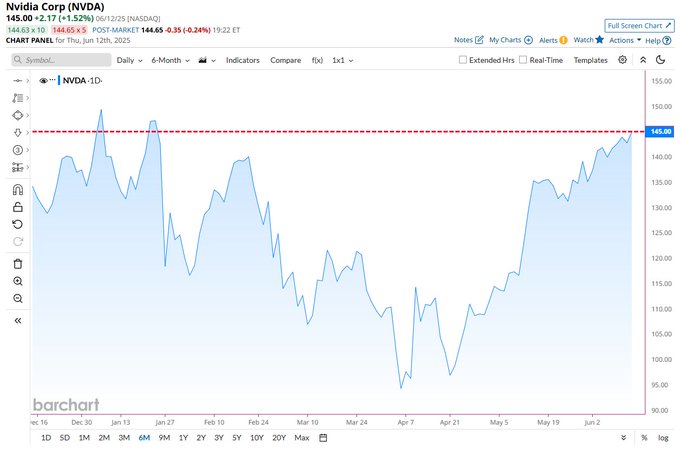The height and width of the screenshot is (449, 680).
Task: Click the 145.00 price label on axis
Action: click(660, 131)
